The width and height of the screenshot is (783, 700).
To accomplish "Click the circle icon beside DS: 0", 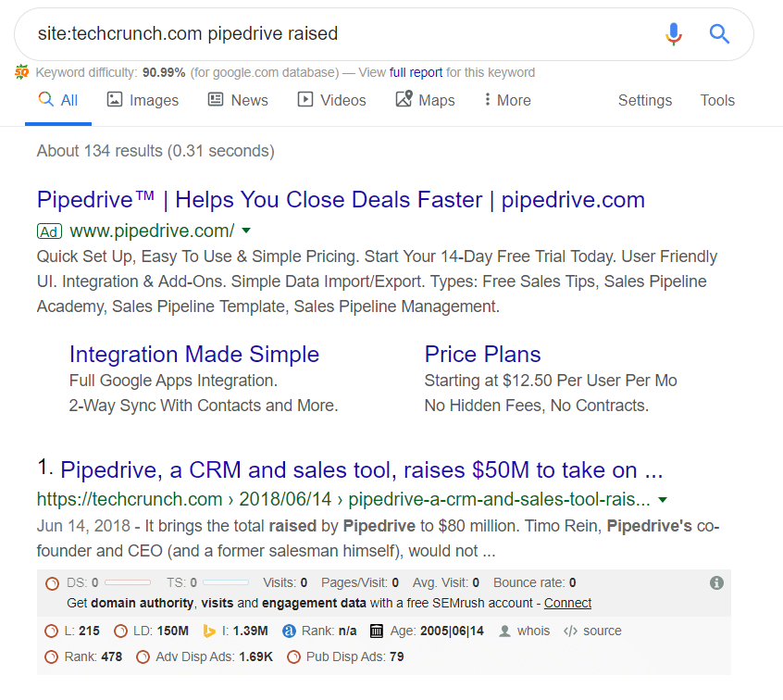I will [52, 583].
